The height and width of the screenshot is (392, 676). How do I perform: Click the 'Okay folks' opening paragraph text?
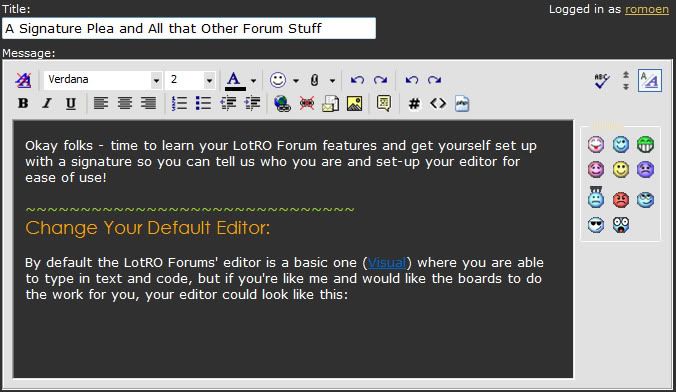281,161
